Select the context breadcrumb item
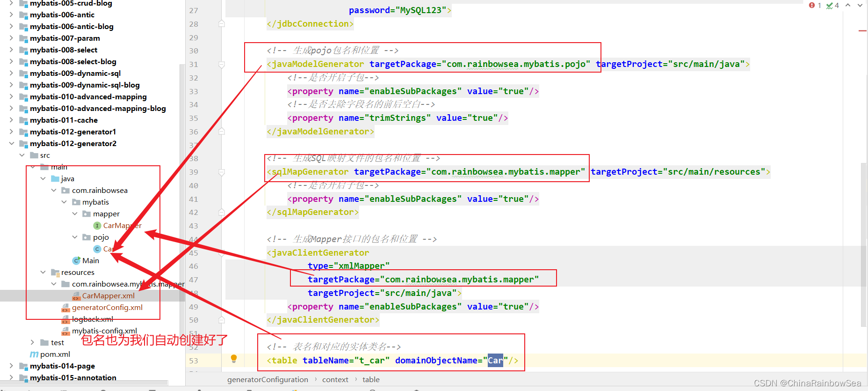The width and height of the screenshot is (868, 391). coord(335,380)
